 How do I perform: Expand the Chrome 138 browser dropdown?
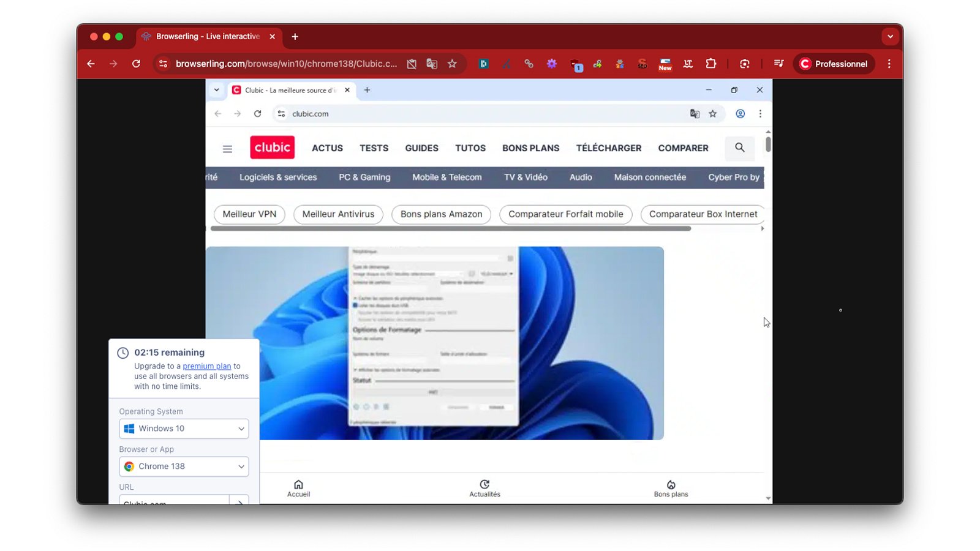point(184,467)
